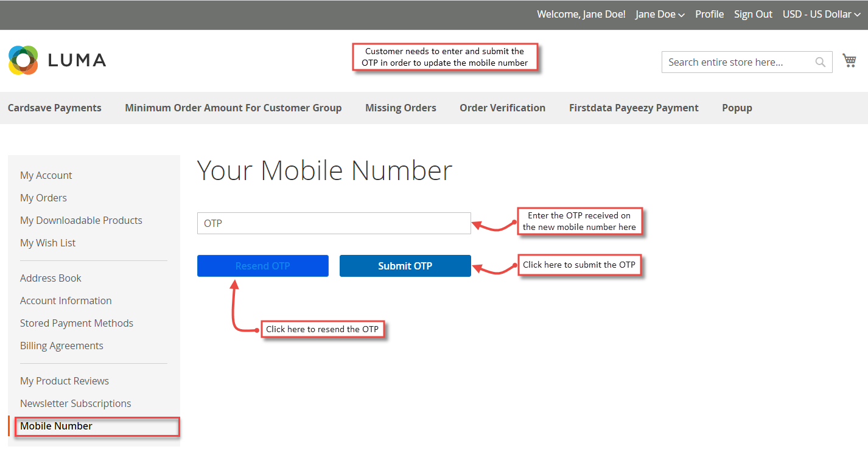Image resolution: width=868 pixels, height=452 pixels.
Task: Open the shopping cart icon
Action: 849,60
